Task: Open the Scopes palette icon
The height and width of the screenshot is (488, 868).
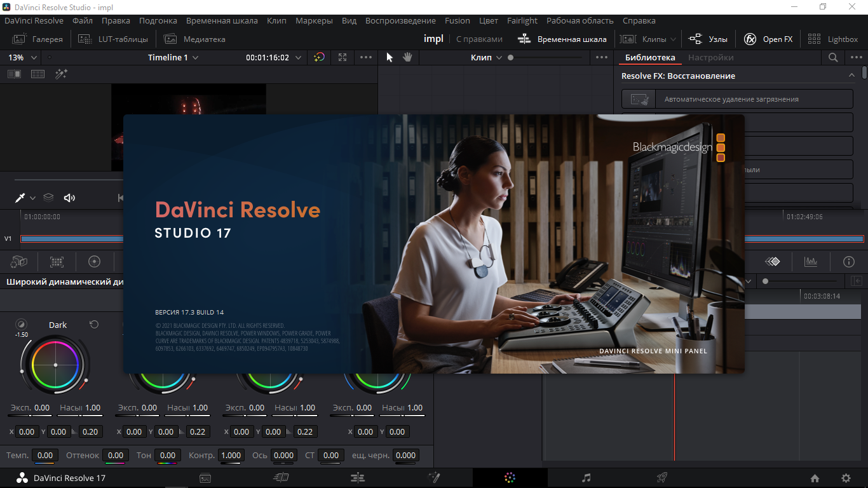Action: coord(811,261)
